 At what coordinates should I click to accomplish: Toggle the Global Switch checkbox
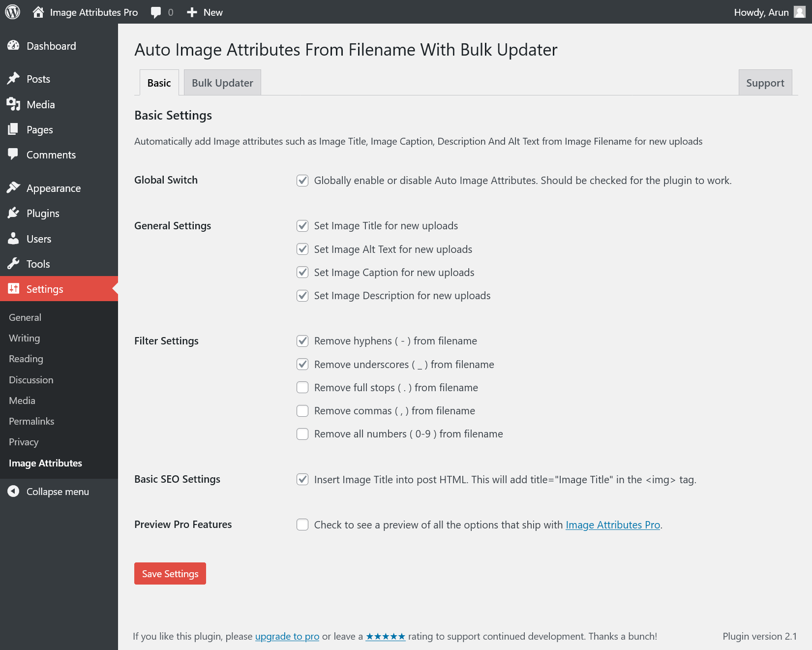(302, 181)
